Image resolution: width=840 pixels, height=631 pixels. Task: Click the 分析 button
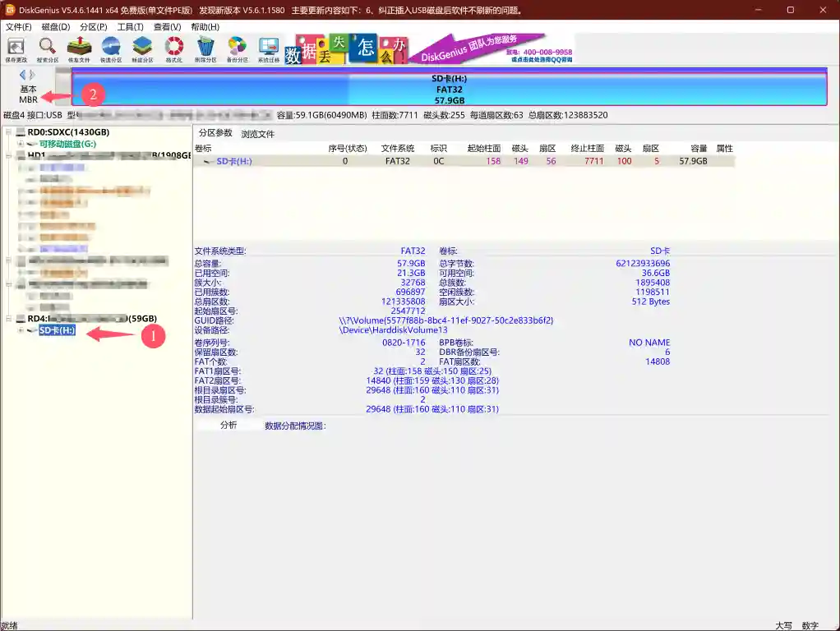pos(228,426)
